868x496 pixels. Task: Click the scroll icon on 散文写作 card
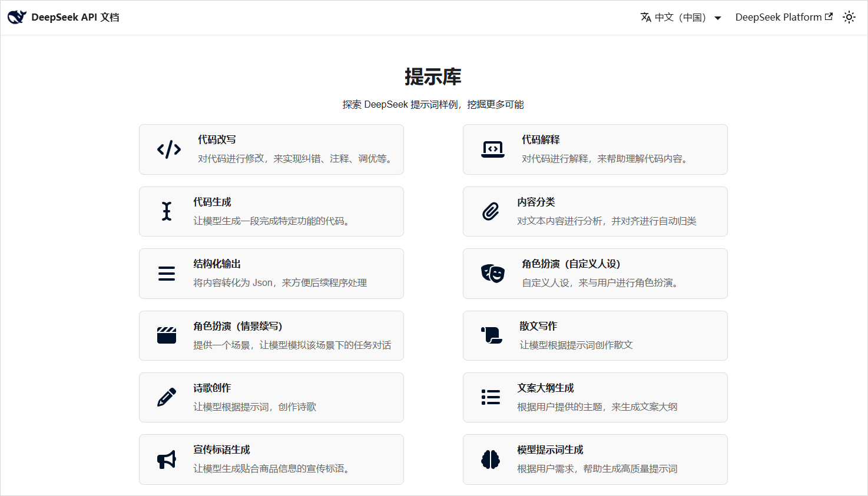coord(491,335)
